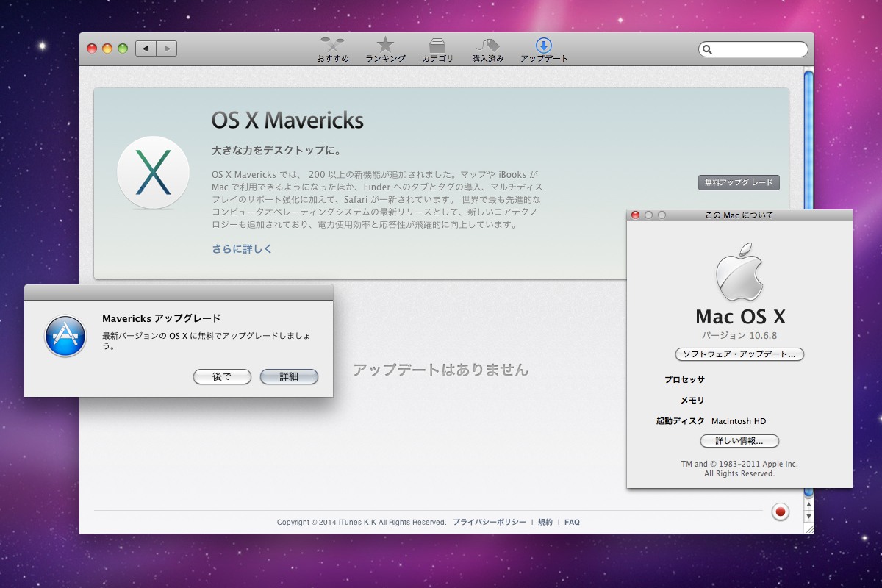Click the プロセッサ label
Screen dimensions: 882x588
pos(684,380)
